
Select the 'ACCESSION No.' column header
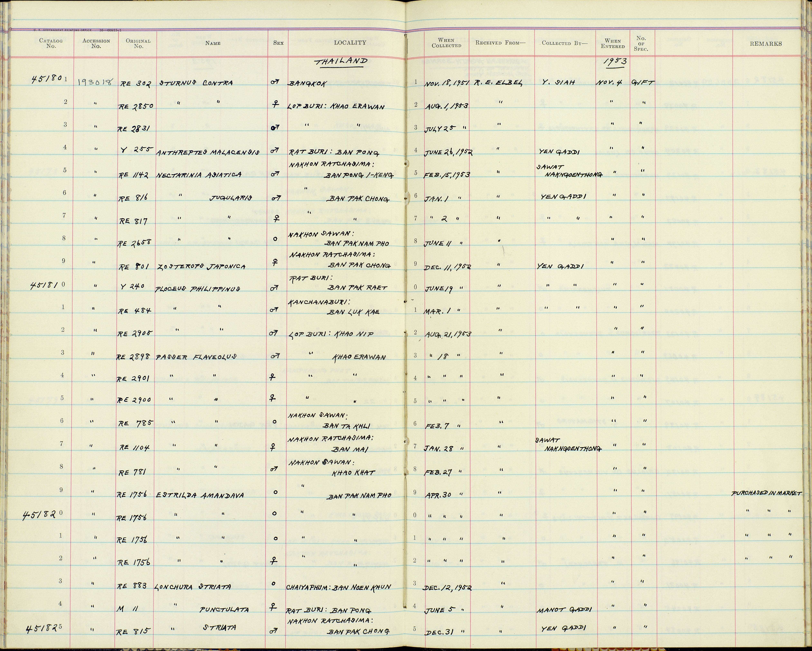tap(96, 43)
